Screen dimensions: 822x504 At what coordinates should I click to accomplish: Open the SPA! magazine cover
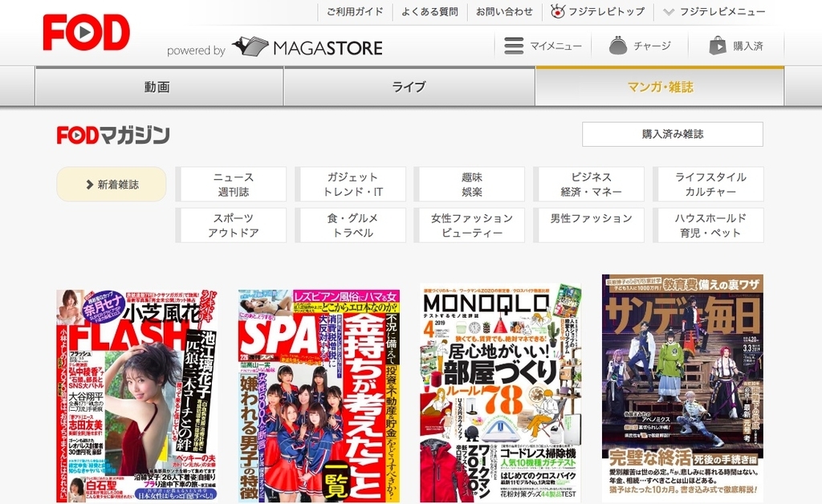pyautogui.click(x=319, y=396)
